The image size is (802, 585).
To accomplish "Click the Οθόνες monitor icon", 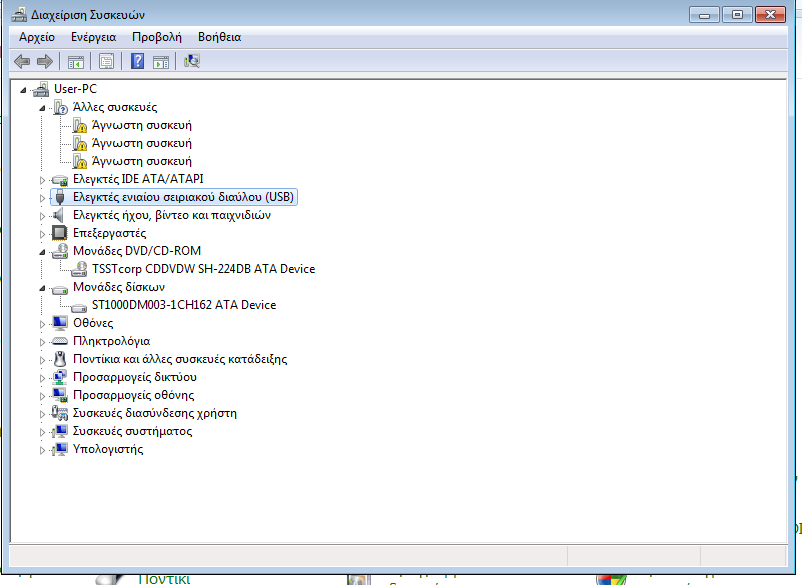I will coord(60,323).
